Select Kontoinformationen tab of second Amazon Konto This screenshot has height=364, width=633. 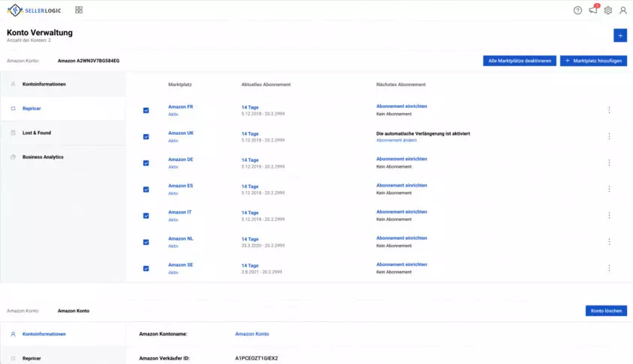[x=63, y=334]
